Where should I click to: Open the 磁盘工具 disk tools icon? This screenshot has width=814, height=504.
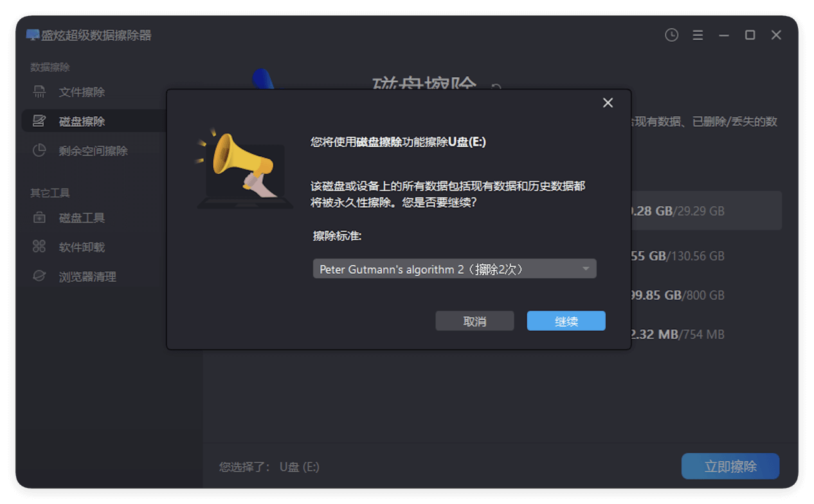(39, 217)
